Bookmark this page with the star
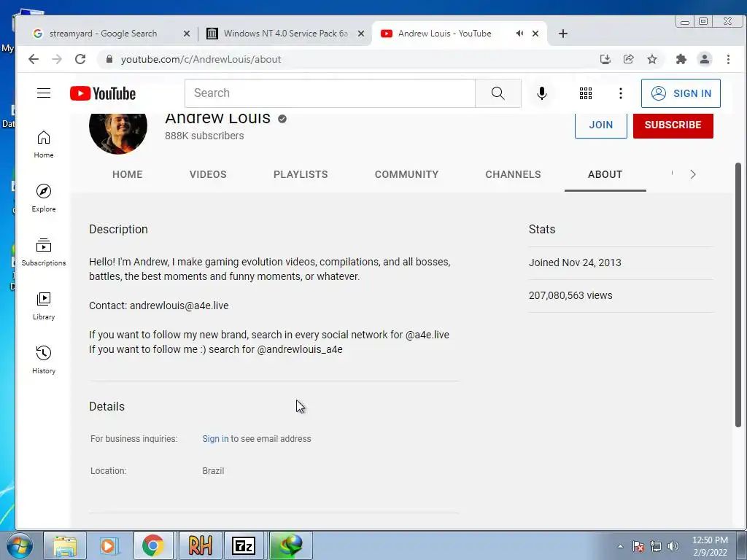The width and height of the screenshot is (747, 560). pyautogui.click(x=652, y=59)
